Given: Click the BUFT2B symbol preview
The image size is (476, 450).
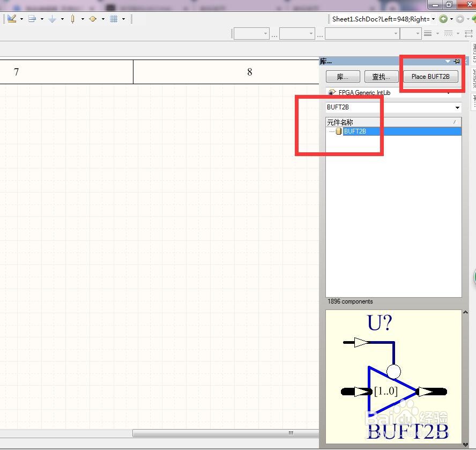Looking at the screenshot, I should [x=393, y=377].
